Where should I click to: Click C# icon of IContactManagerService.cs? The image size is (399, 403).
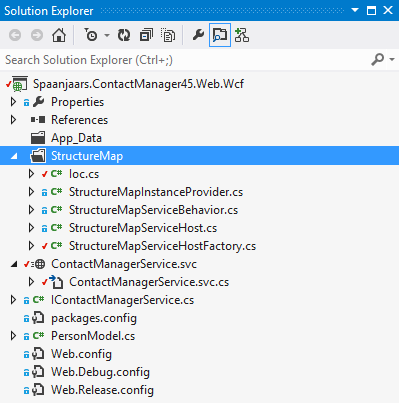(38, 300)
